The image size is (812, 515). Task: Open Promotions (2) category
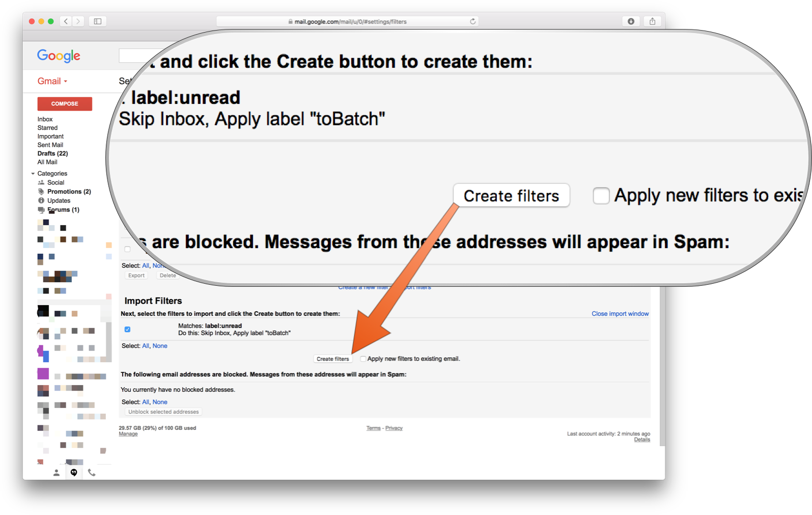click(69, 192)
